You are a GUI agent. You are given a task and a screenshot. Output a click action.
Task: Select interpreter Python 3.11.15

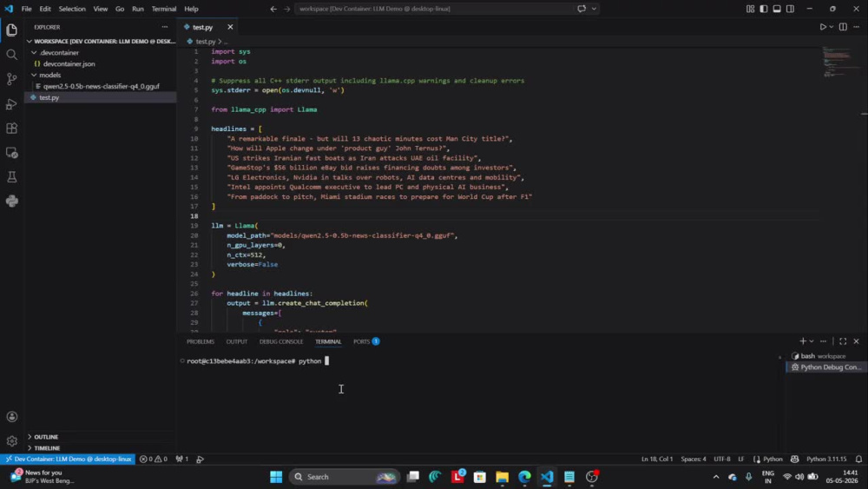[x=826, y=459]
